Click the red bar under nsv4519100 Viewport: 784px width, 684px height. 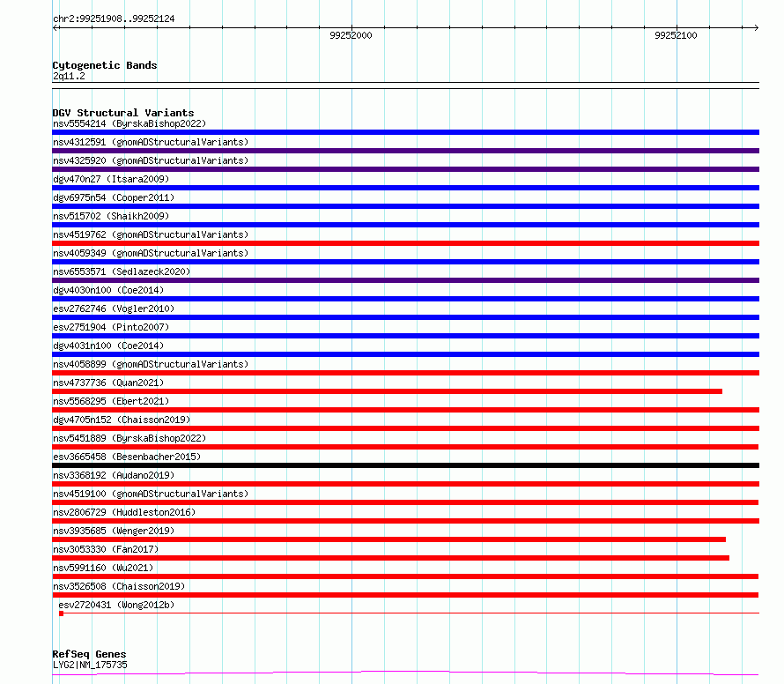point(405,503)
